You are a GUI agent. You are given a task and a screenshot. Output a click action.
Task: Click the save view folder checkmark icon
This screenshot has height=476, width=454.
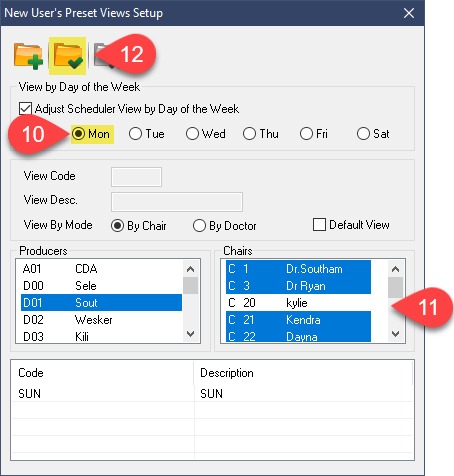tap(68, 56)
